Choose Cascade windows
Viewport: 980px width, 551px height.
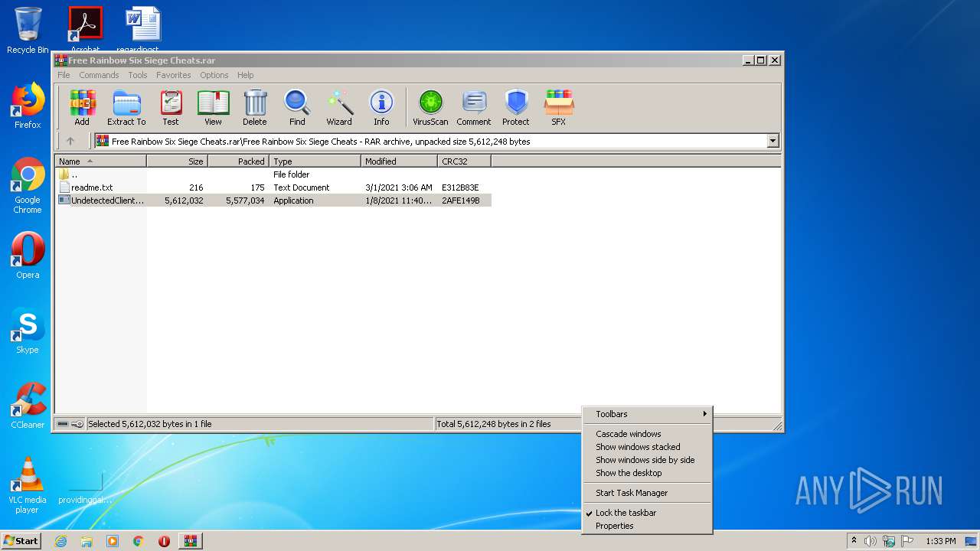point(647,434)
